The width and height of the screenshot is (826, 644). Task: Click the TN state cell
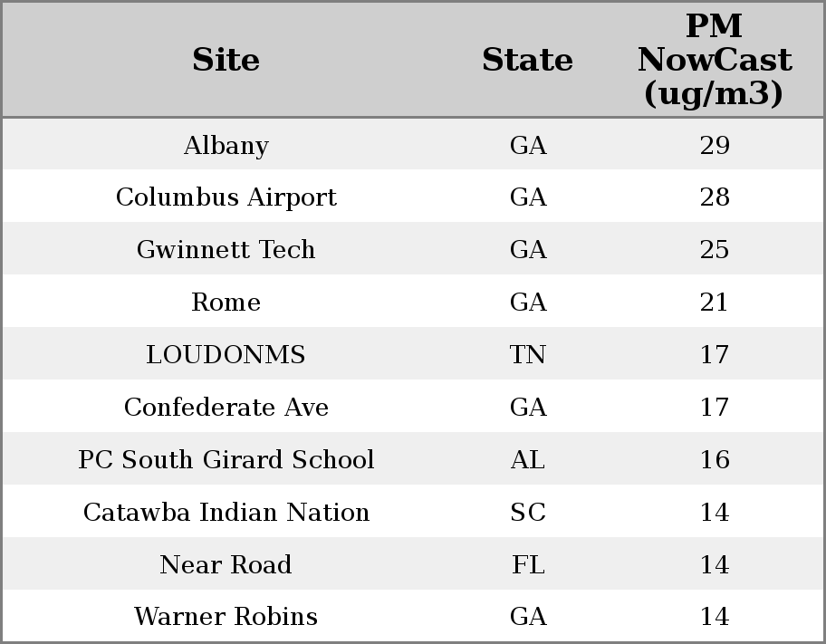pyautogui.click(x=528, y=355)
